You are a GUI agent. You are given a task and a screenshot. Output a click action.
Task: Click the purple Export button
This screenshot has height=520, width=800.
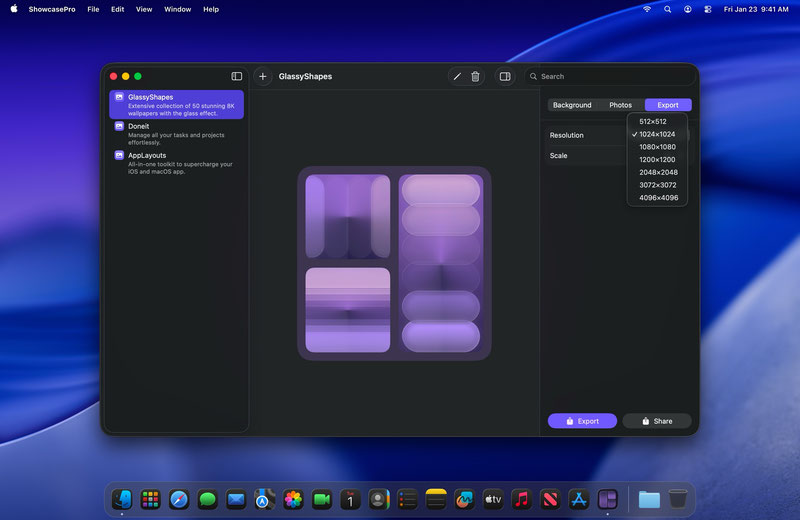click(582, 421)
